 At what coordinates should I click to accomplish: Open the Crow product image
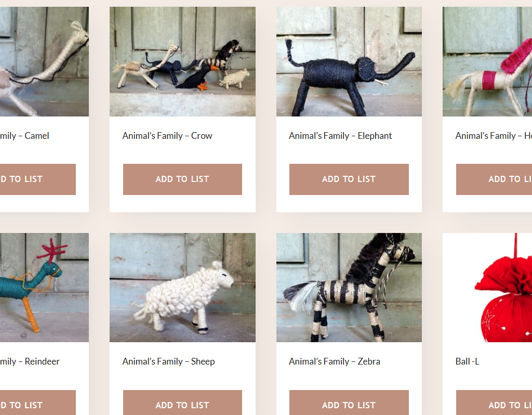tap(182, 61)
